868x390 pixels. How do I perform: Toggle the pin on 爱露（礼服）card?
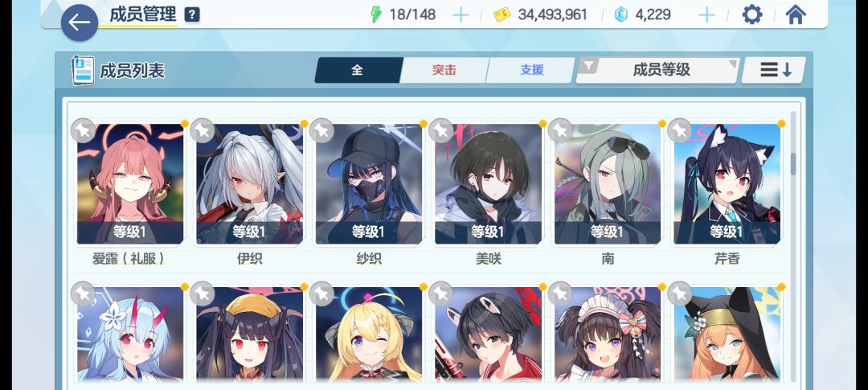[83, 131]
